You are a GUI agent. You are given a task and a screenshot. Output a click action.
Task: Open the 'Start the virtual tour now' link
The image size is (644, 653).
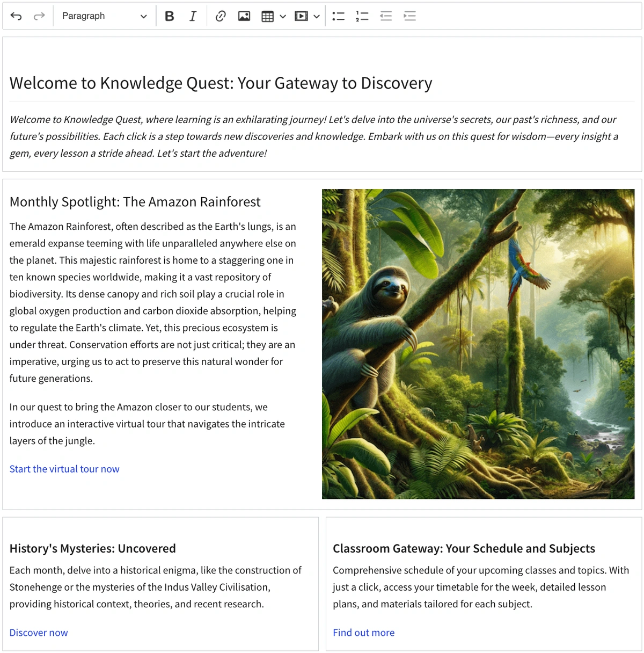tap(64, 469)
